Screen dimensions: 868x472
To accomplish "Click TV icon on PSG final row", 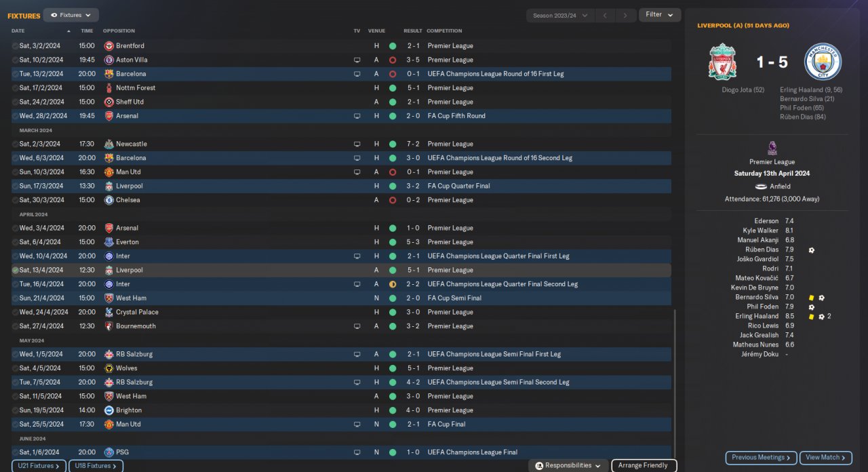I will click(x=357, y=452).
